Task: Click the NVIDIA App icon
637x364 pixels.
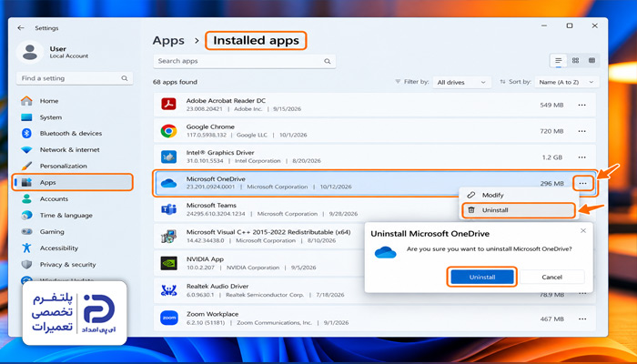Action: [x=168, y=263]
